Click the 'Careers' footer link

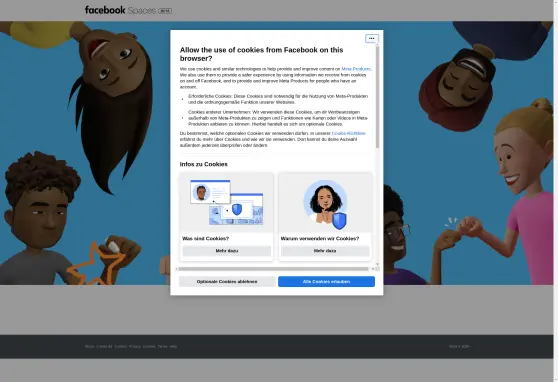(x=121, y=346)
